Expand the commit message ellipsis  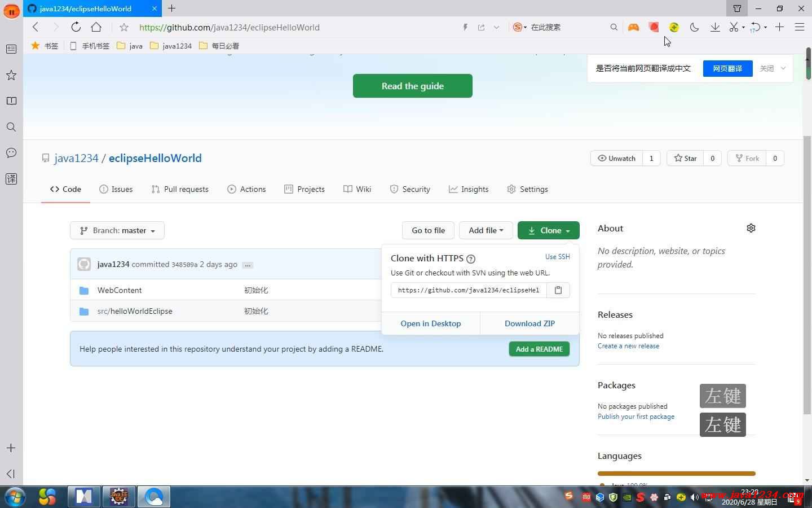coord(248,265)
